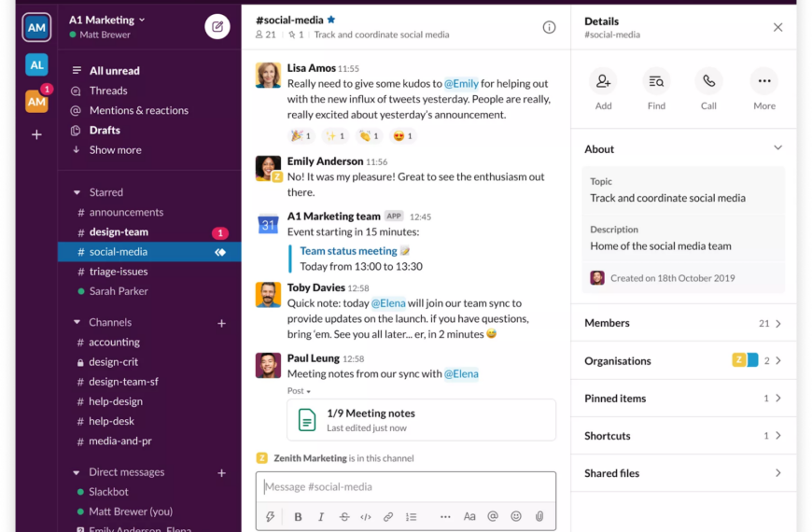The height and width of the screenshot is (532, 812).
Task: Click the @Emily mention in Lisa's message
Action: click(461, 83)
